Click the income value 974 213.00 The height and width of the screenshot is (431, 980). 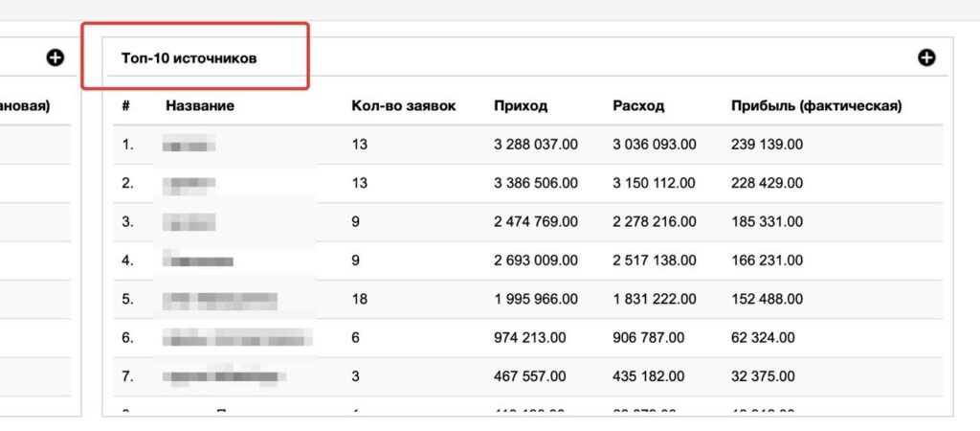coord(530,337)
